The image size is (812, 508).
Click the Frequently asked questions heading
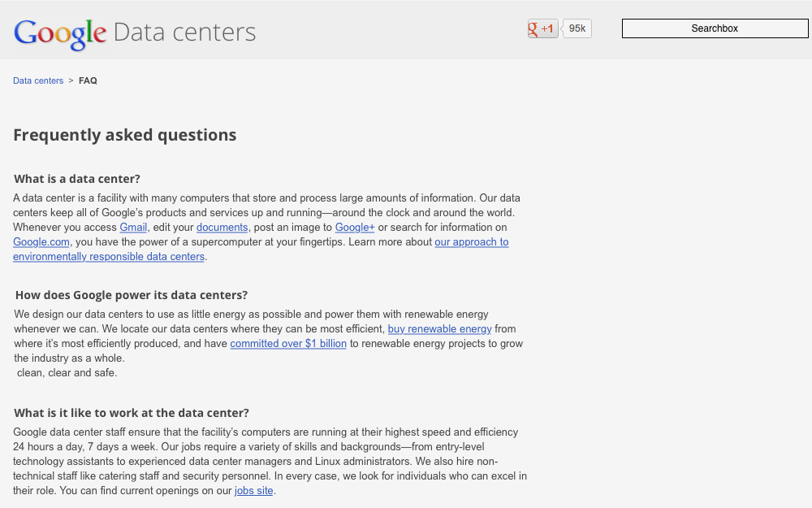pyautogui.click(x=124, y=135)
